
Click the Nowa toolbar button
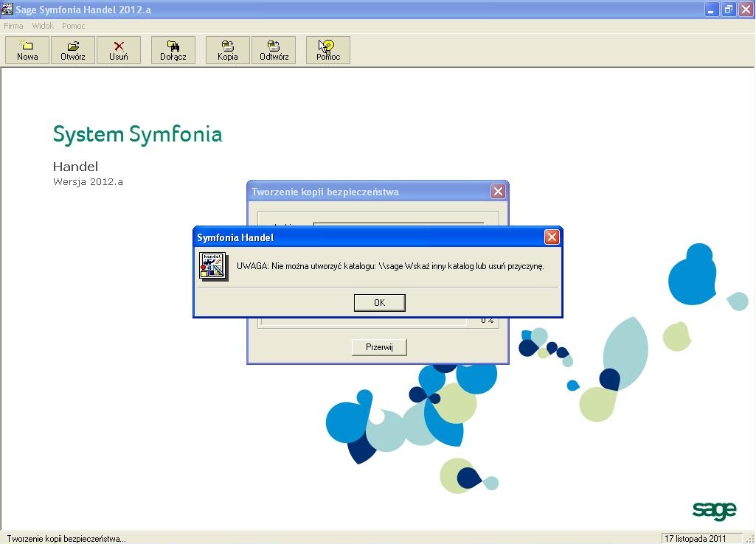point(27,50)
